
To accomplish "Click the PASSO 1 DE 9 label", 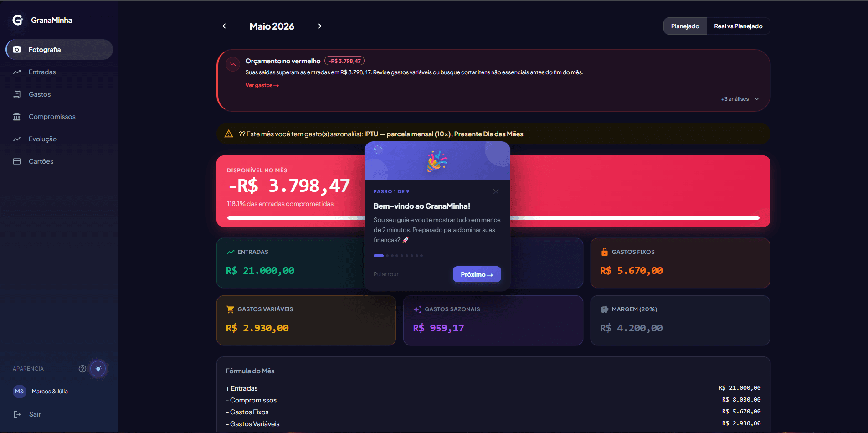I will point(391,191).
